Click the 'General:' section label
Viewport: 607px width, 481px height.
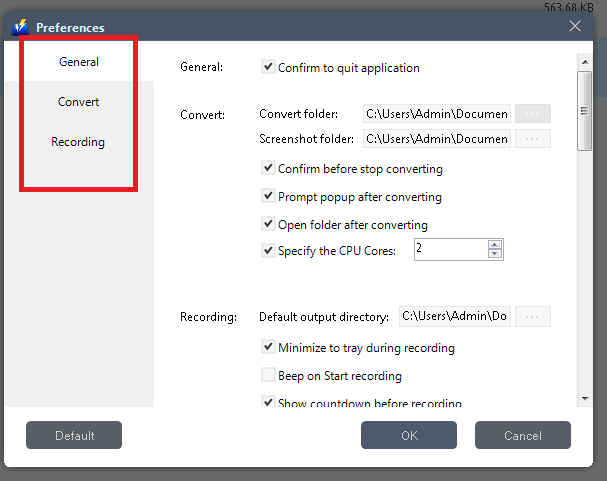click(201, 67)
